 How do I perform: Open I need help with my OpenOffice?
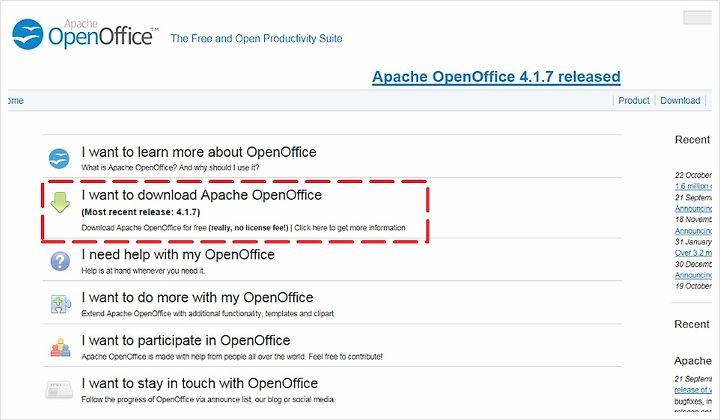coord(178,254)
